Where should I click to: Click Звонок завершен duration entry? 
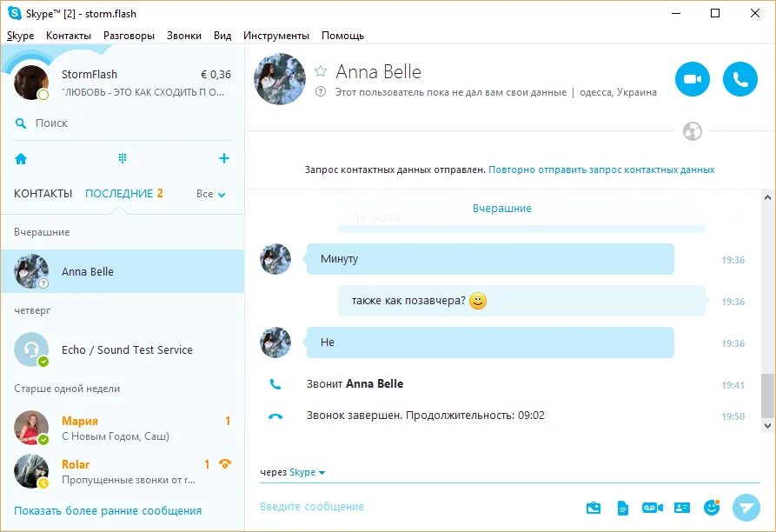tap(426, 416)
